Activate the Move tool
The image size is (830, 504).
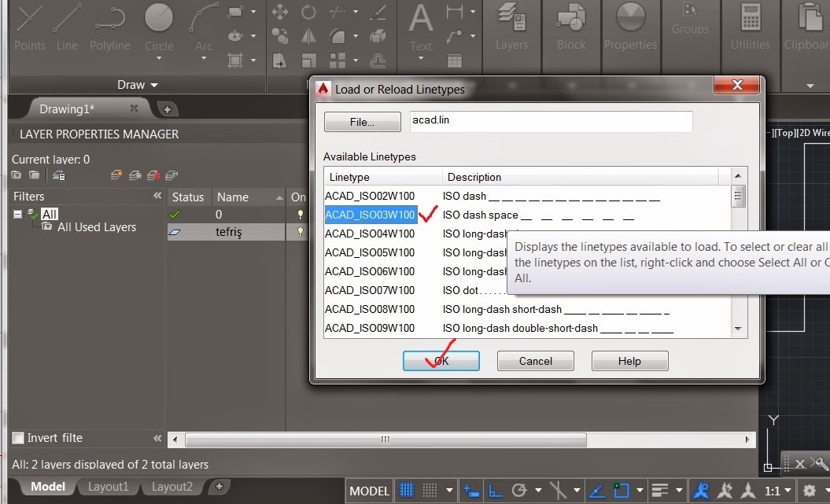tap(280, 12)
